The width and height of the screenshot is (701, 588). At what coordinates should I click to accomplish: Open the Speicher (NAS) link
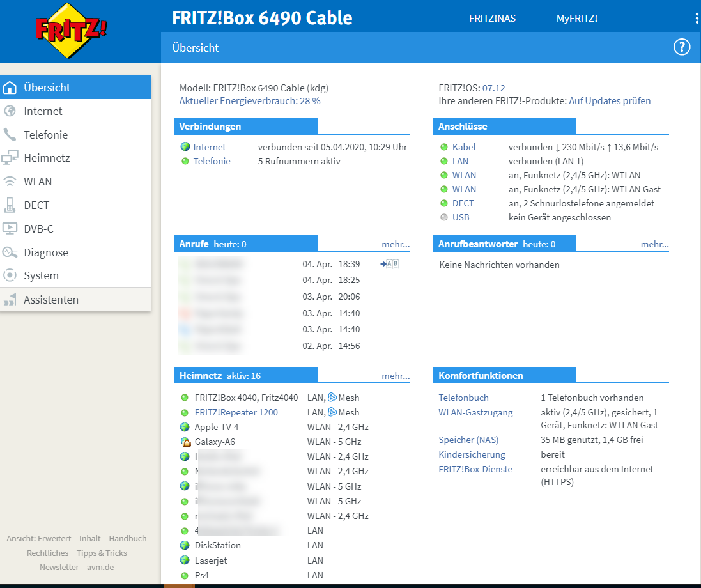pyautogui.click(x=468, y=440)
